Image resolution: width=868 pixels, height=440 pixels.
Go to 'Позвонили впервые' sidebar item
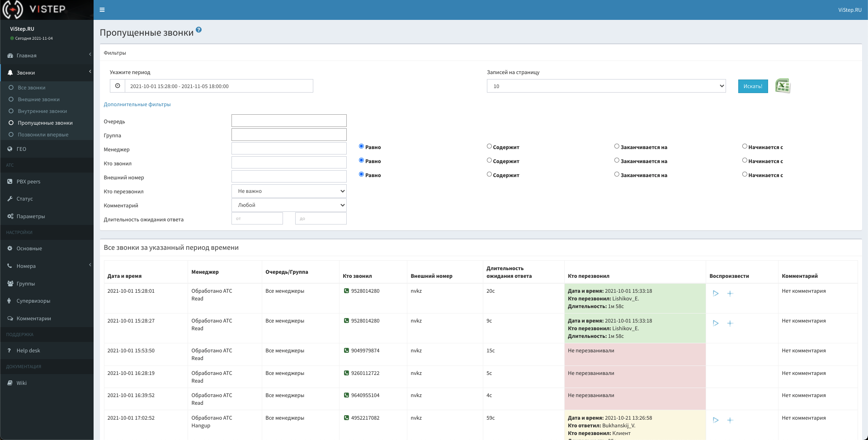[43, 135]
